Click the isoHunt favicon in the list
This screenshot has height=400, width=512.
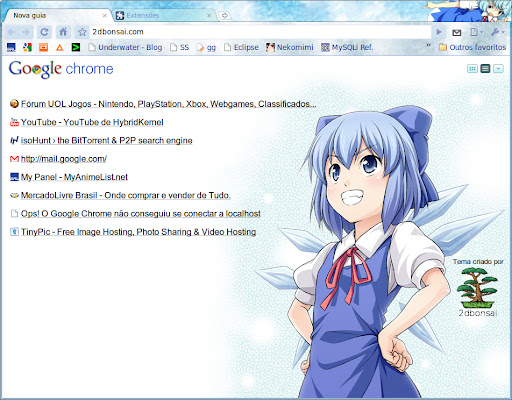(x=14, y=140)
